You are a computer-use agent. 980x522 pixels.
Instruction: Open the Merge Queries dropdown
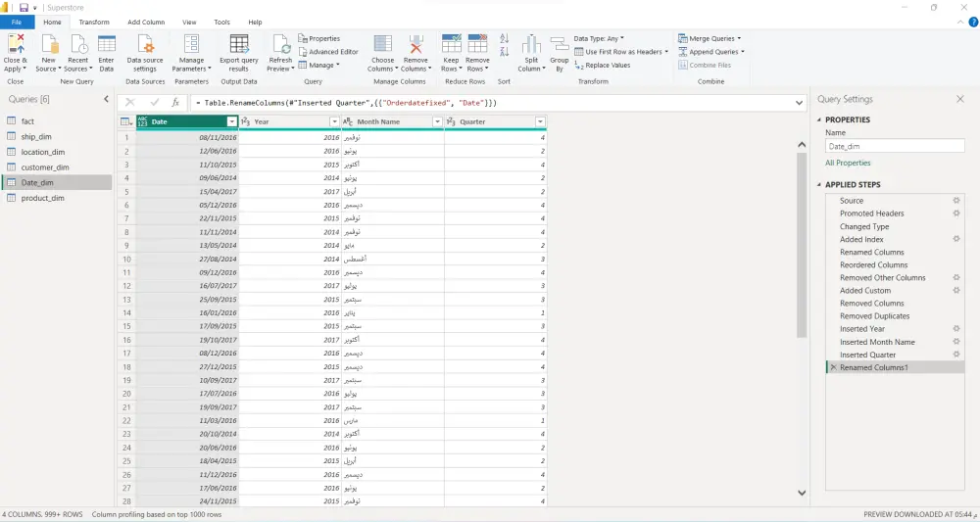pos(710,39)
